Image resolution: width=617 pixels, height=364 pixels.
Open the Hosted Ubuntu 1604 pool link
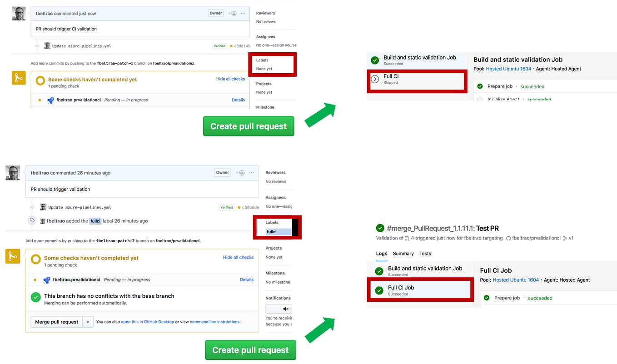tap(508, 68)
